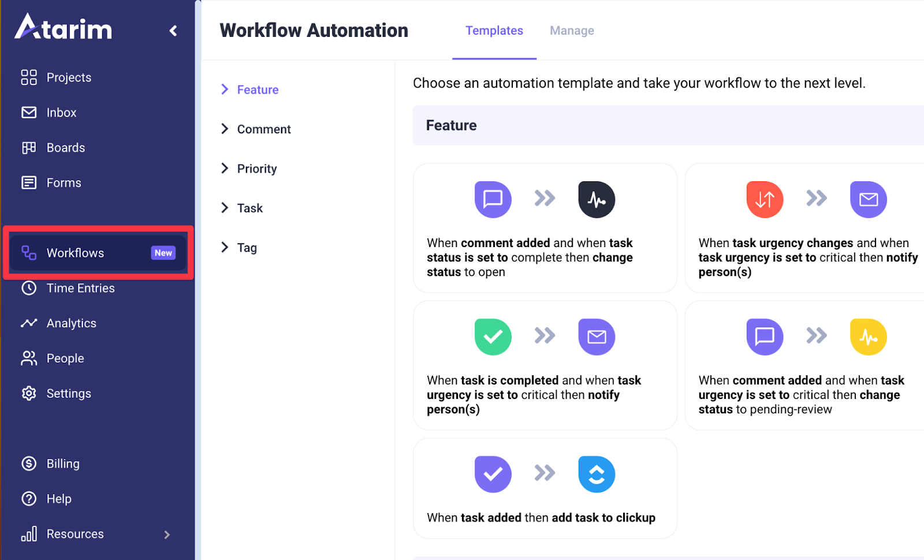Collapse the left sidebar with the chevron
Screen dimensions: 924x560
(x=173, y=31)
